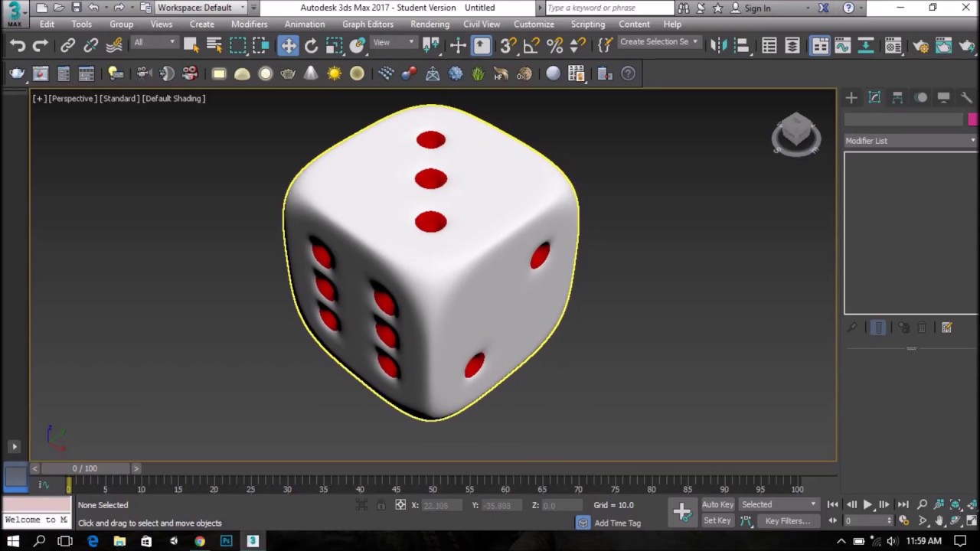Open the Hair and Fur HF icon
This screenshot has width=980, height=551.
[501, 73]
